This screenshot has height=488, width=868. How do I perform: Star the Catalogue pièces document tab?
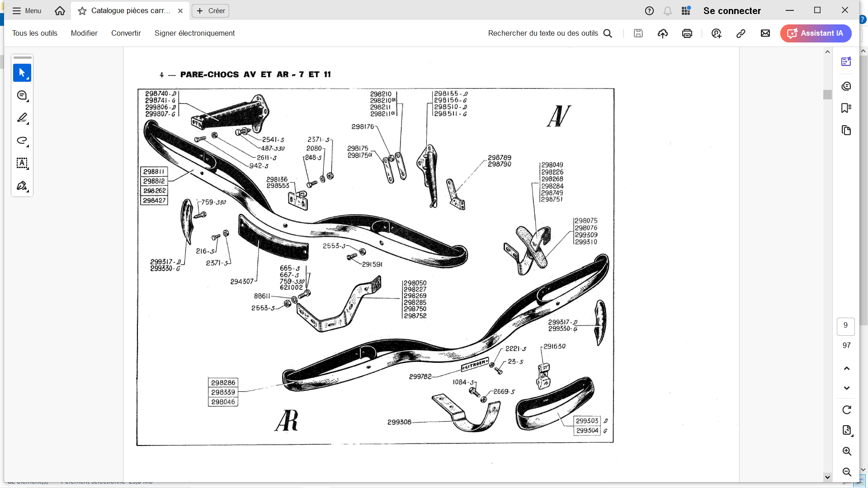point(82,11)
